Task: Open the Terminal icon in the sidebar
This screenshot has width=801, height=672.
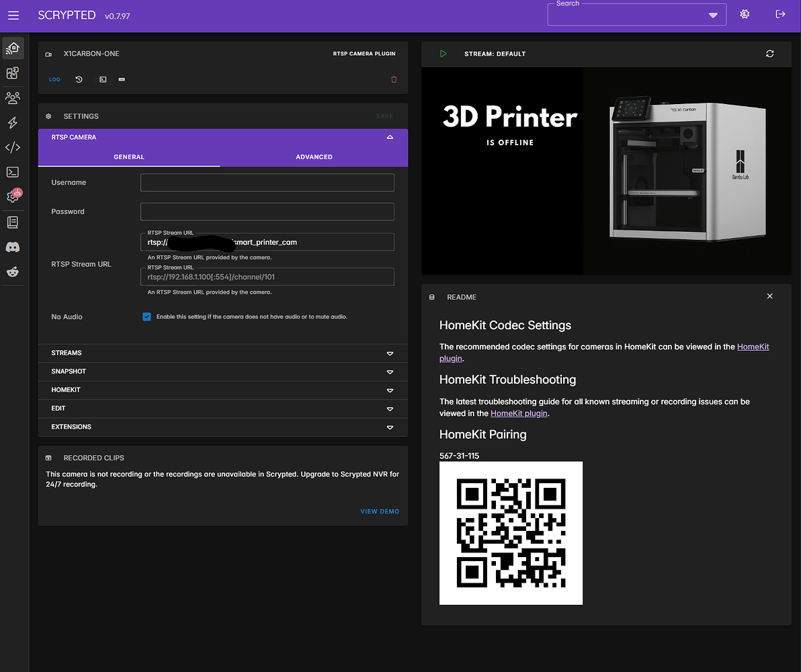Action: 12,172
